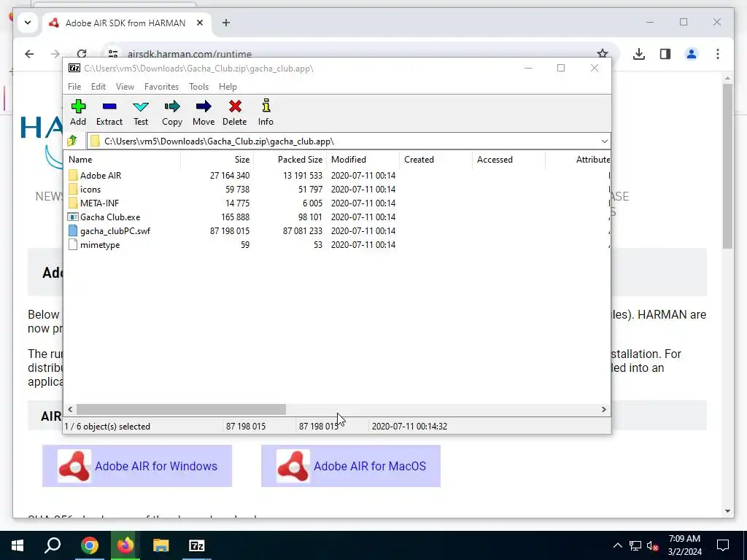The height and width of the screenshot is (560, 747).
Task: Open the View menu
Action: click(x=125, y=87)
